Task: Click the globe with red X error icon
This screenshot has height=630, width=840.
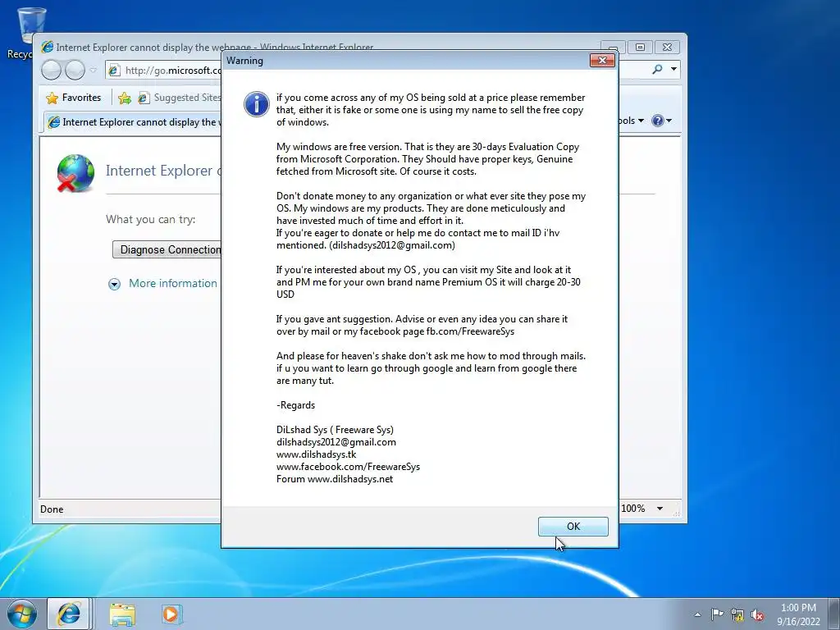Action: coord(75,173)
